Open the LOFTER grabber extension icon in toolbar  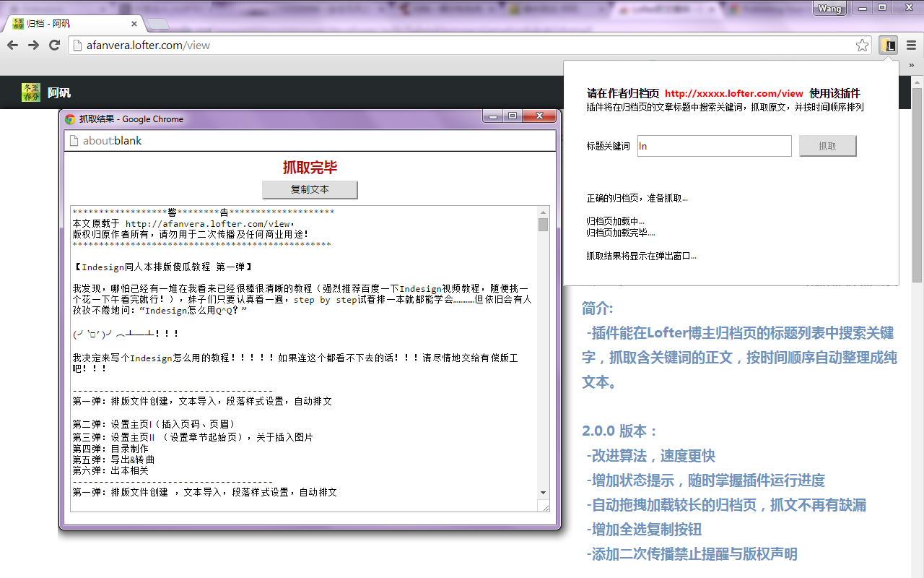click(x=888, y=45)
